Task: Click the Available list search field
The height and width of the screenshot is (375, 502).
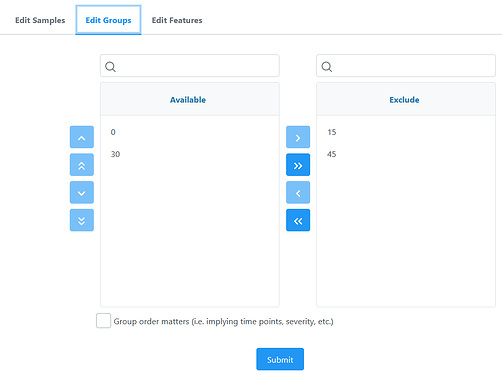Action: click(190, 66)
